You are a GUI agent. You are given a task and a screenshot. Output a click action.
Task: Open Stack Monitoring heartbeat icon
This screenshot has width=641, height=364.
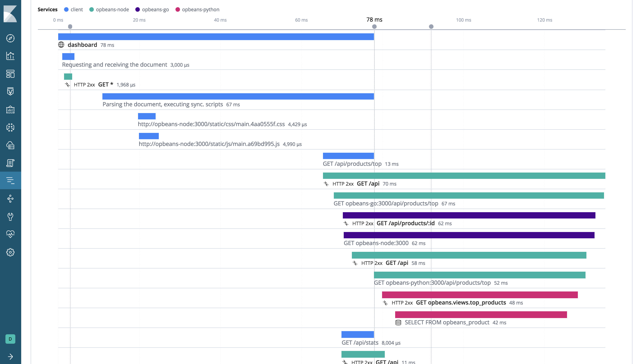point(11,234)
